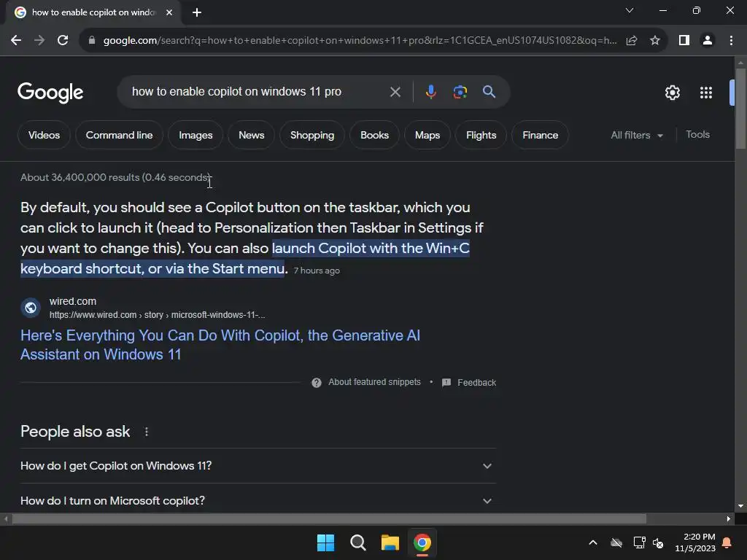Share this page from the address bar
747x560 pixels.
[x=632, y=41]
